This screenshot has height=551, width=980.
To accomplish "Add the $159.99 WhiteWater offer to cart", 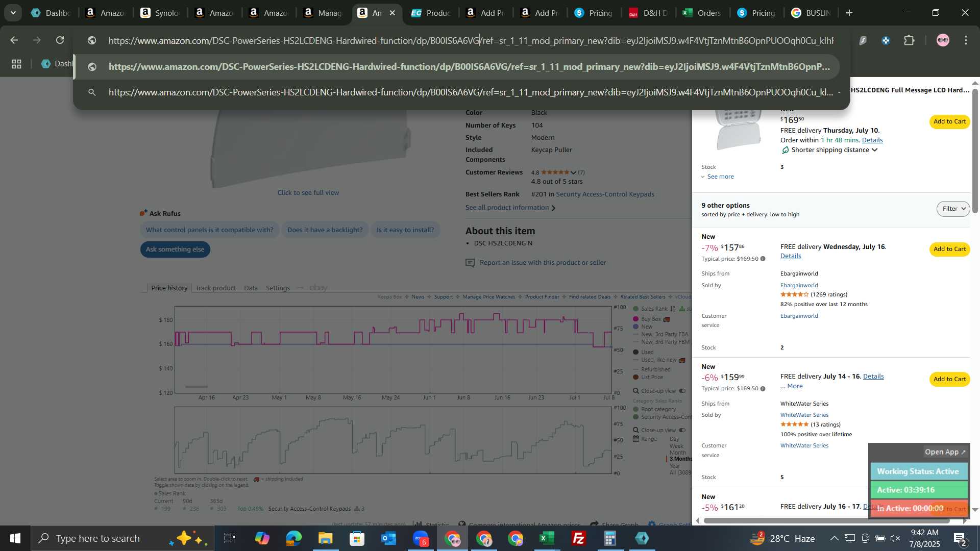I will (949, 379).
